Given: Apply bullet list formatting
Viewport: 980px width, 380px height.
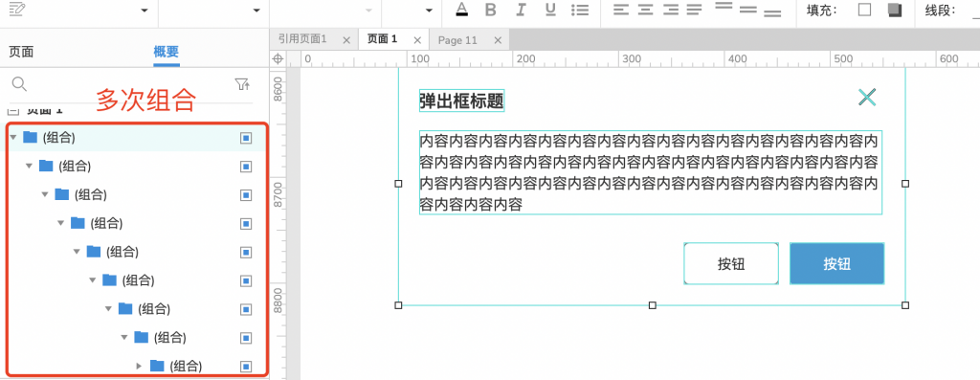Looking at the screenshot, I should (x=581, y=10).
